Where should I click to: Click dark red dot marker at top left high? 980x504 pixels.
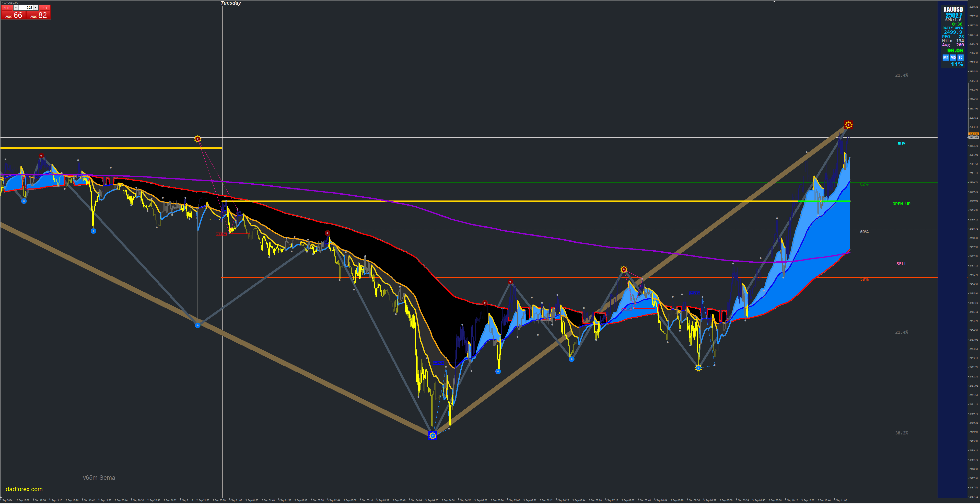pos(41,156)
